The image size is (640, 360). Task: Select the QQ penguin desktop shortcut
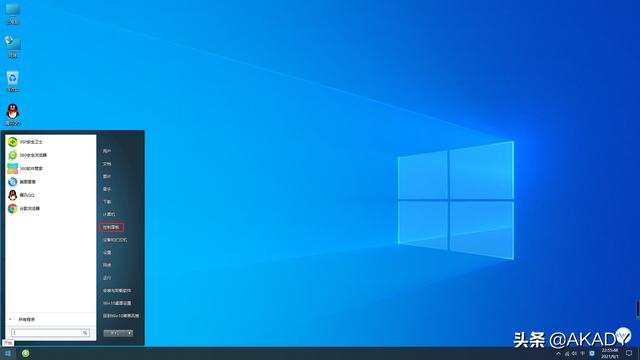[13, 114]
